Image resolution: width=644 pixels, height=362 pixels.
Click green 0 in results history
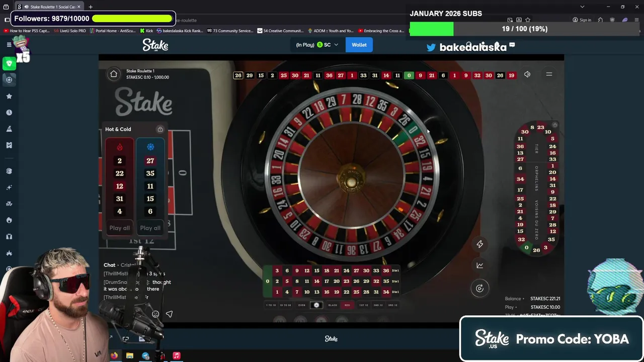pos(409,75)
